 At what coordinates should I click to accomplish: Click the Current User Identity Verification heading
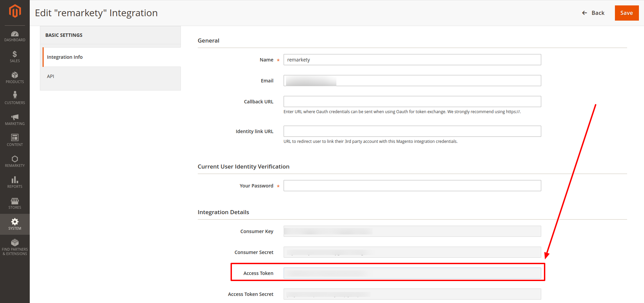click(243, 167)
